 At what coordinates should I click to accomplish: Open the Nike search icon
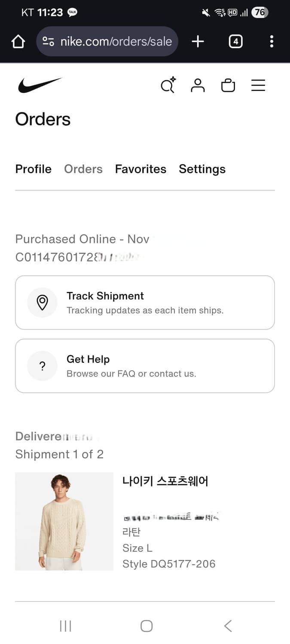[168, 85]
